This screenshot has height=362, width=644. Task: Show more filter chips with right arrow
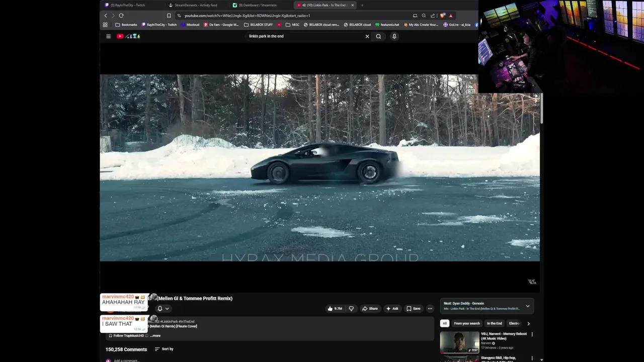point(528,323)
